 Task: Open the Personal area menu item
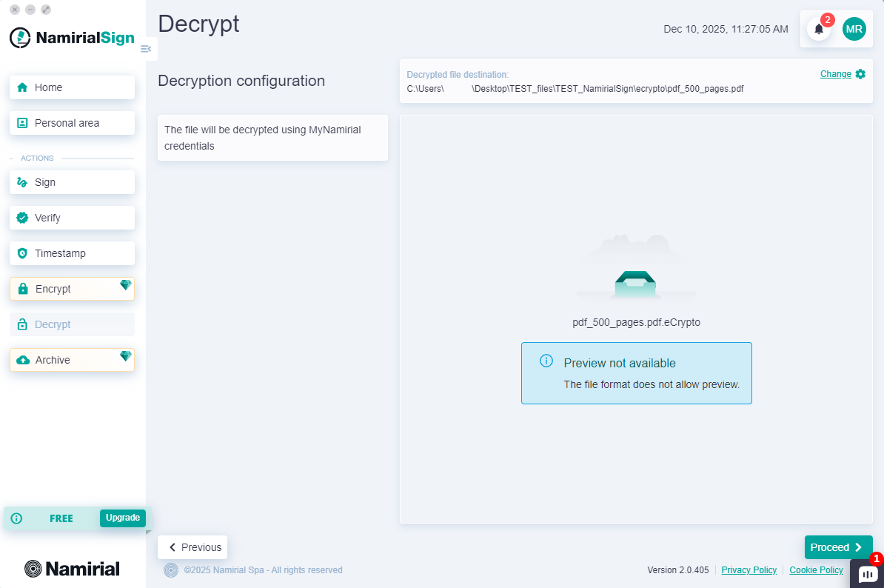(72, 123)
